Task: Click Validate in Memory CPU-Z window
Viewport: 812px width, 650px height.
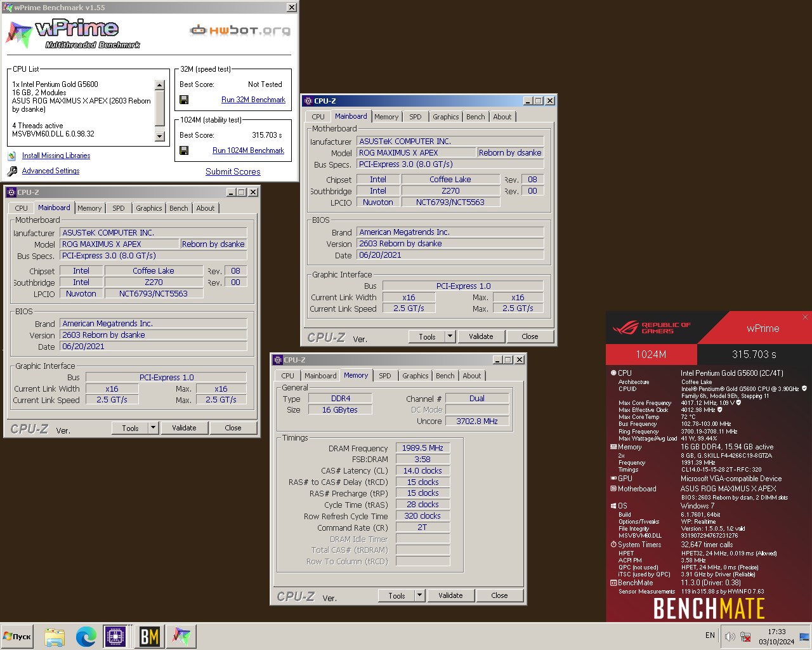Action: pos(450,595)
